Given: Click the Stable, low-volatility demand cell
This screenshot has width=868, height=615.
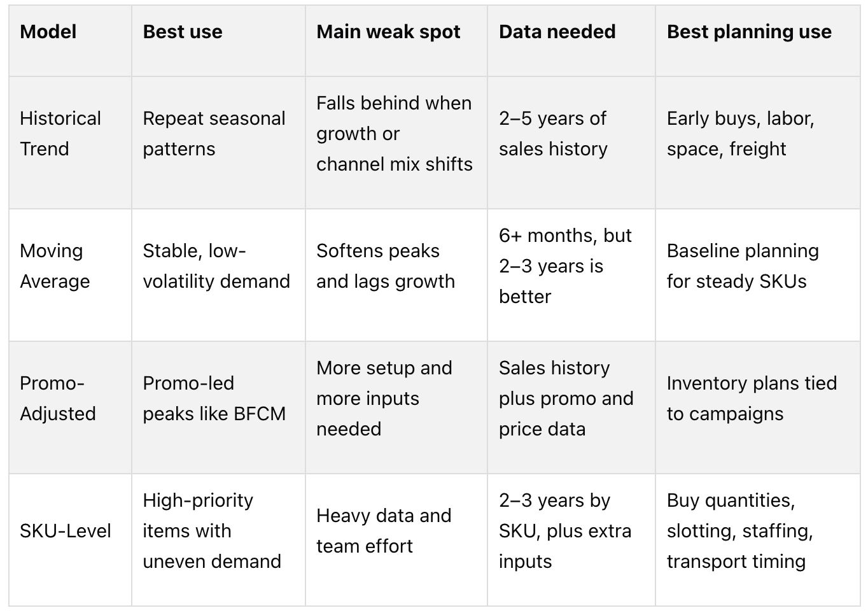Looking at the screenshot, I should click(x=218, y=275).
